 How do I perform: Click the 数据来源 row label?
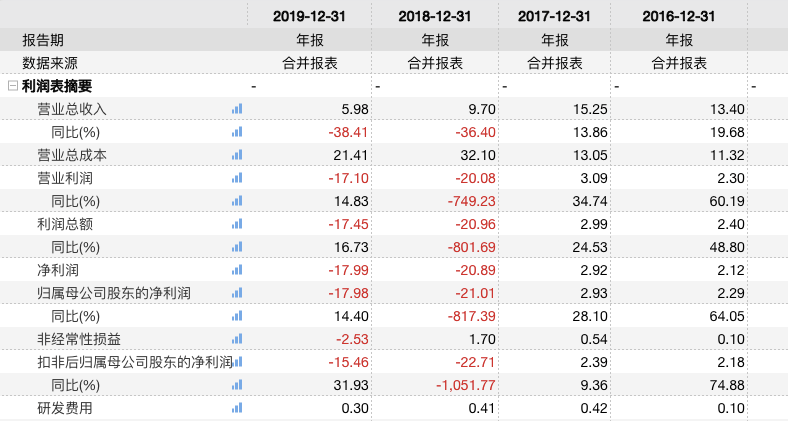50,63
